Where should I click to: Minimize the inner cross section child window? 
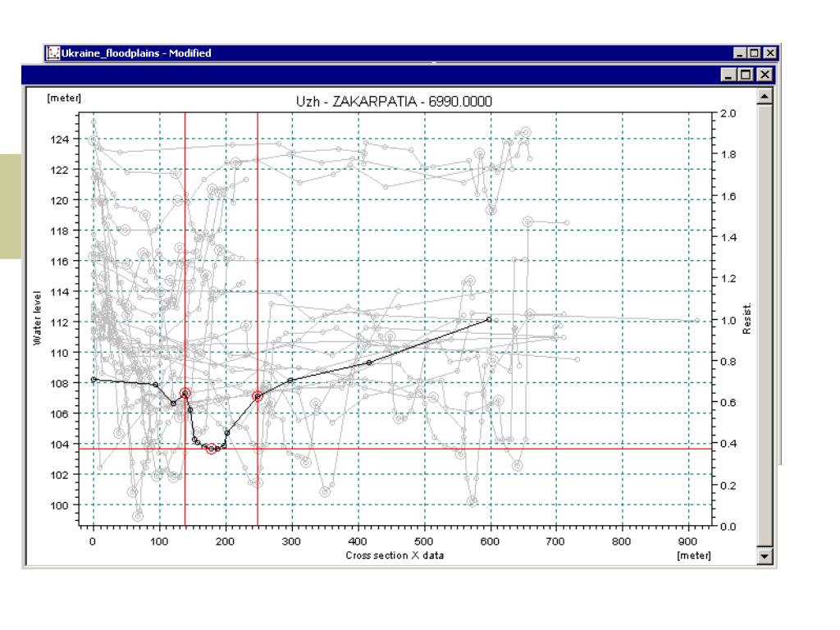(x=728, y=75)
